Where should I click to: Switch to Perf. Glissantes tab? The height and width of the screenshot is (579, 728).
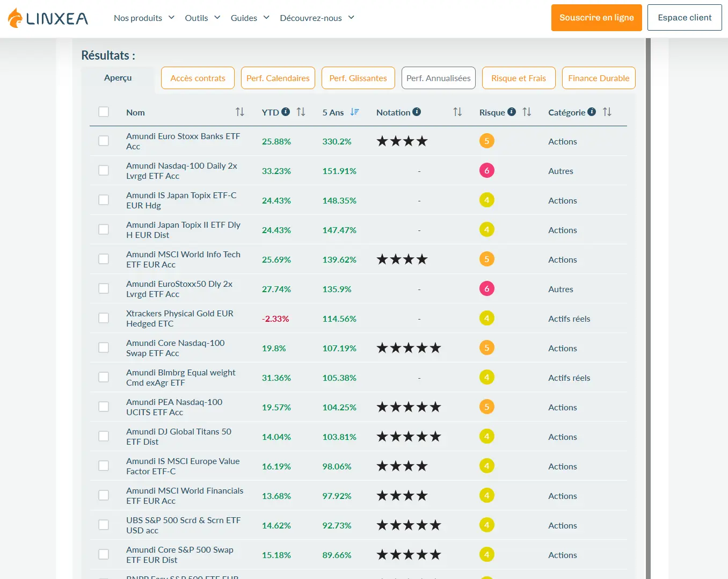[358, 78]
